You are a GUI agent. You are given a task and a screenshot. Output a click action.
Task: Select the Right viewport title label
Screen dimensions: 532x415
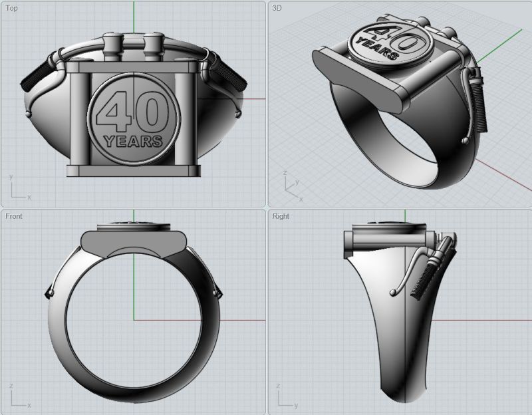tap(281, 216)
